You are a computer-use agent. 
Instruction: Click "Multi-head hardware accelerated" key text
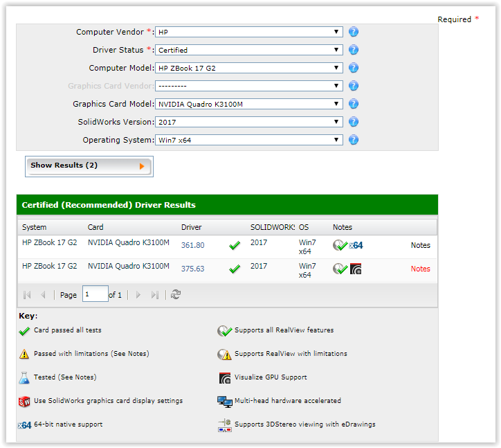coord(288,401)
